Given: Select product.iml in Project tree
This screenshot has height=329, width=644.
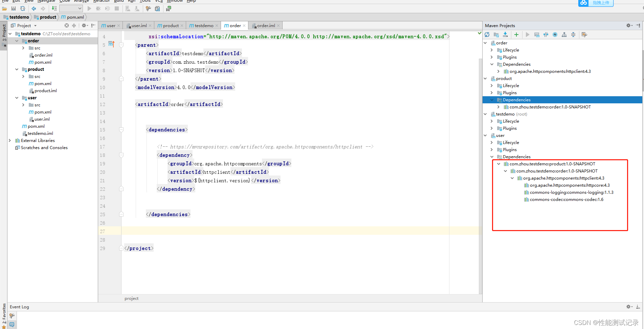Looking at the screenshot, I should (45, 90).
